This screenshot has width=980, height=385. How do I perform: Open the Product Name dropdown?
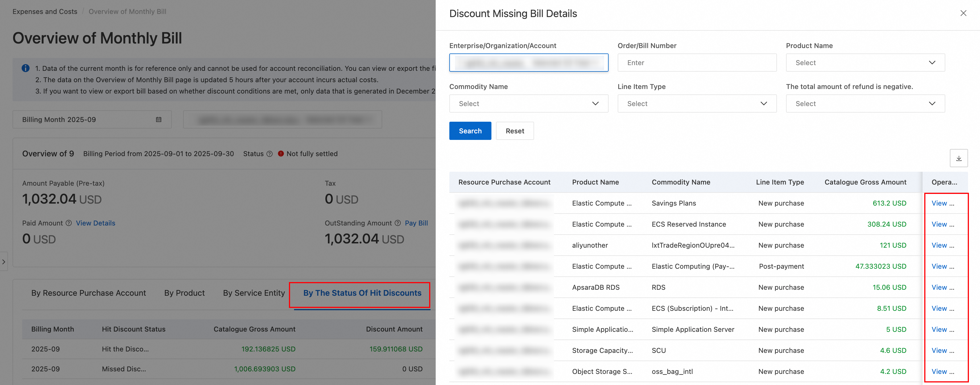(865, 63)
